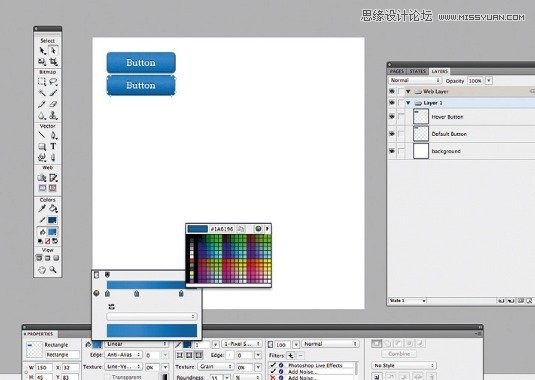Click the W width input field

pyautogui.click(x=44, y=368)
